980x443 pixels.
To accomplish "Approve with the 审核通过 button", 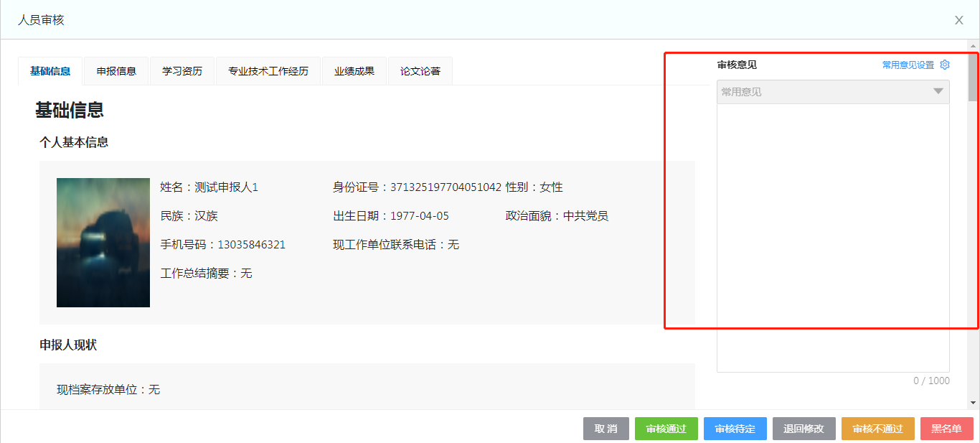I will click(666, 429).
